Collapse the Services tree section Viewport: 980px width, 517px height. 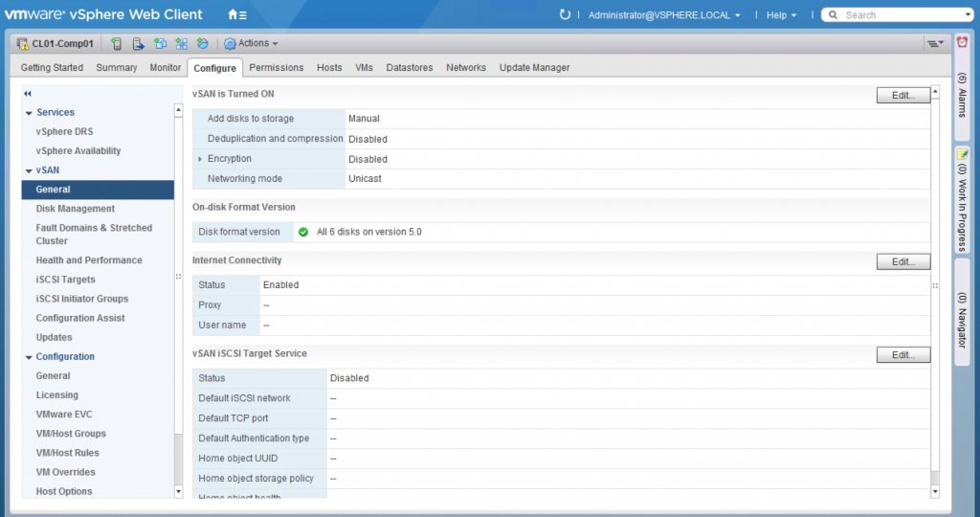(x=29, y=113)
